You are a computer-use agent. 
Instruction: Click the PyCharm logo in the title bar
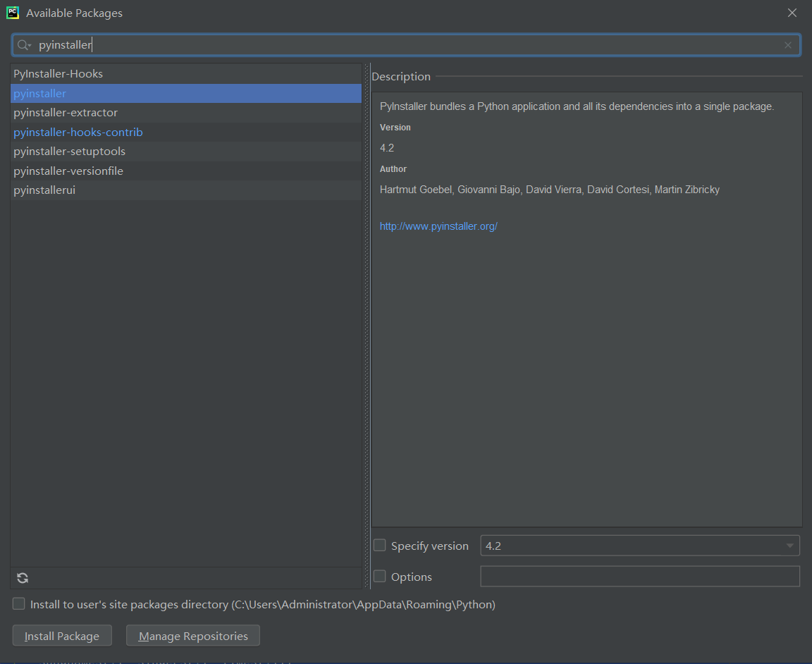coord(13,13)
